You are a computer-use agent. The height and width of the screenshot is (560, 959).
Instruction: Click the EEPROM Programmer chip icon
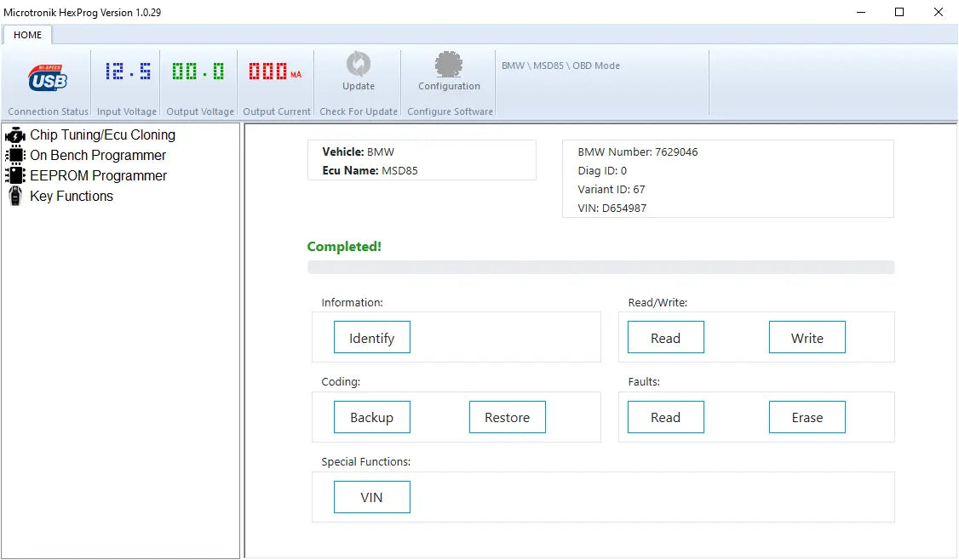pyautogui.click(x=14, y=176)
